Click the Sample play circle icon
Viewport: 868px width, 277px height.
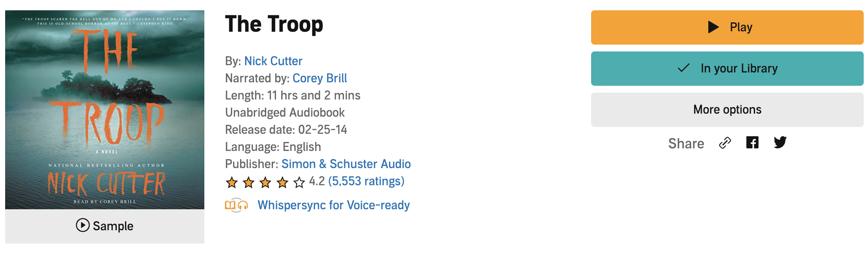pos(83,225)
